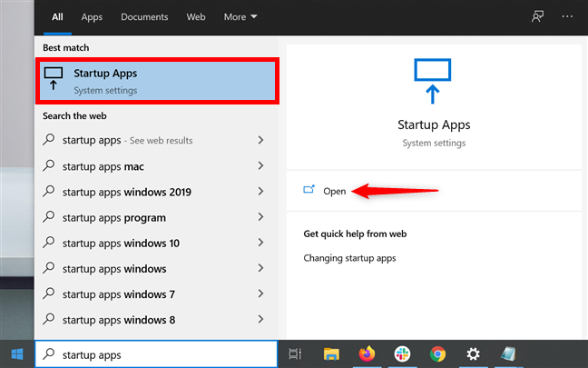Click the search box containing 'startup apps'
Screen dimensions: 588x368
point(156,354)
